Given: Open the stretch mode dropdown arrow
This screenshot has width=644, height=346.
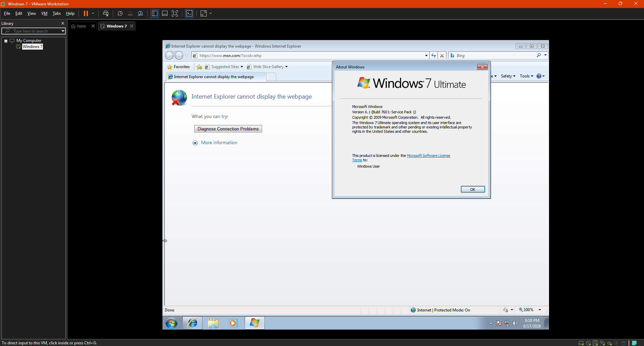Looking at the screenshot, I should (211, 13).
